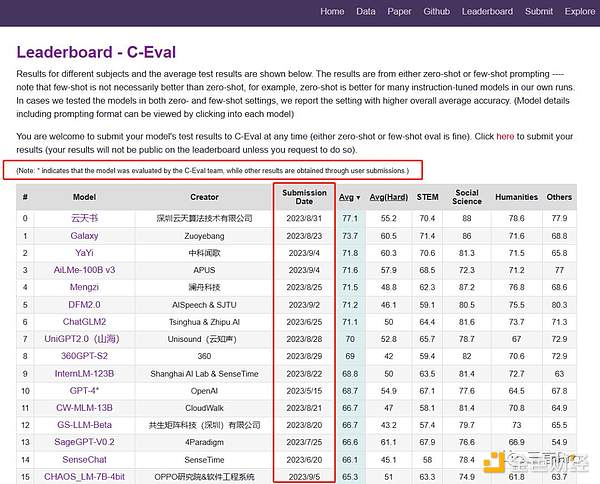Click the 'here' link to submit results
The width and height of the screenshot is (600, 484).
[505, 136]
